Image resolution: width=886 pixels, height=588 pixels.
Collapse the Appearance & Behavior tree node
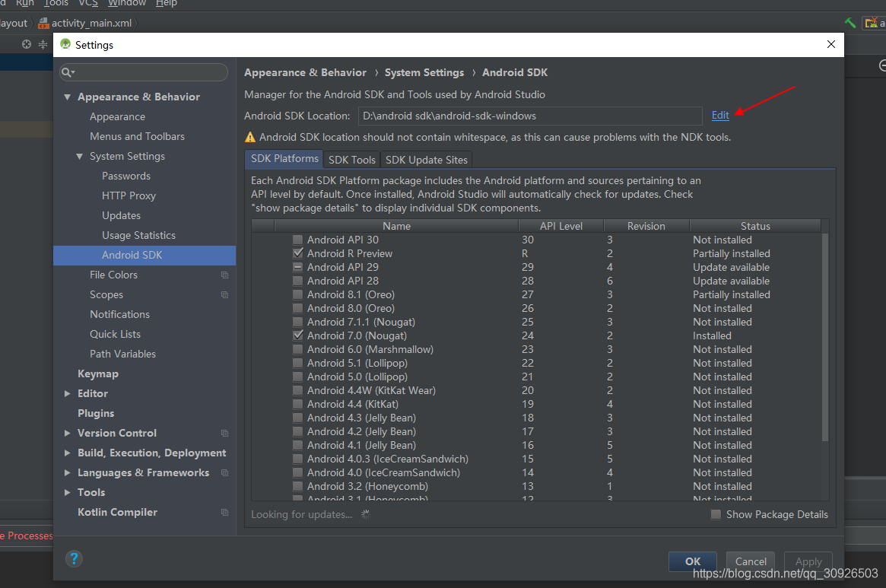pos(67,97)
